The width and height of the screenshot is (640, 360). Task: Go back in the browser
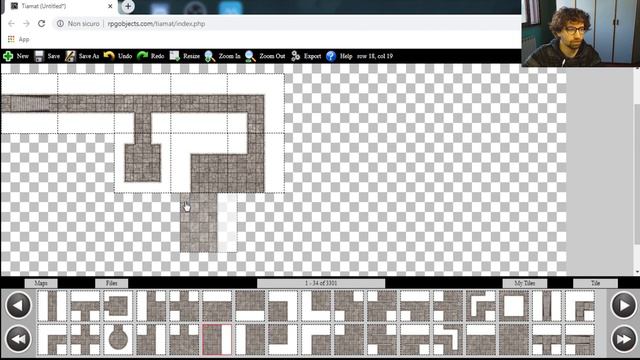11,24
